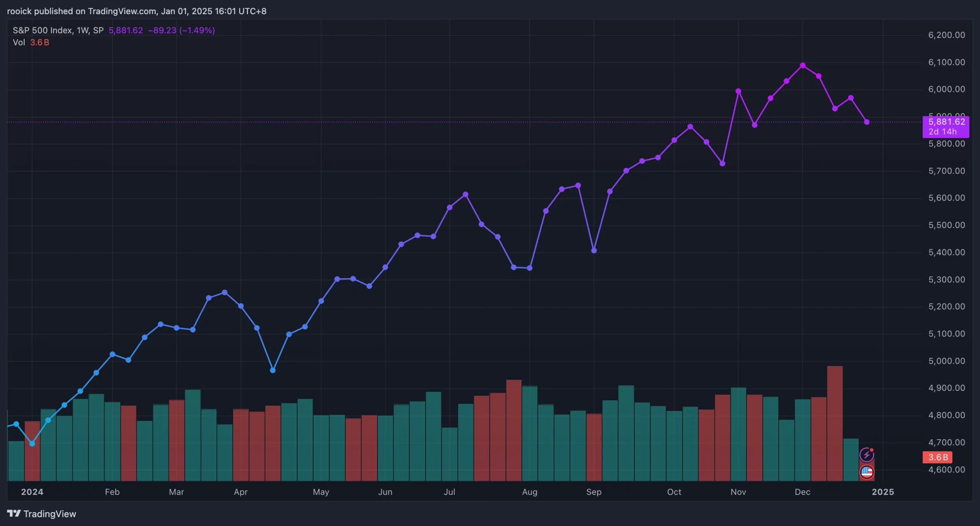Click the short teal volume bar before 2025
This screenshot has width=980, height=526.
pos(851,460)
